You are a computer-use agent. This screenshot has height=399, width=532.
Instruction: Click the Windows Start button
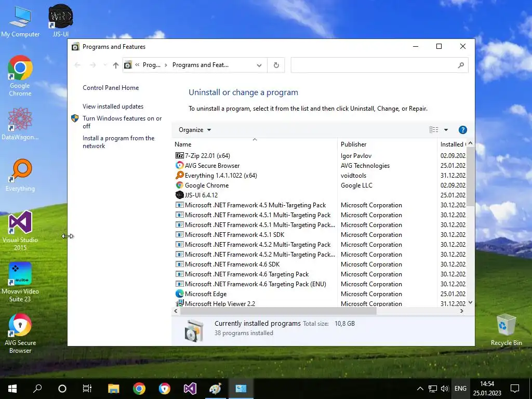pyautogui.click(x=12, y=389)
